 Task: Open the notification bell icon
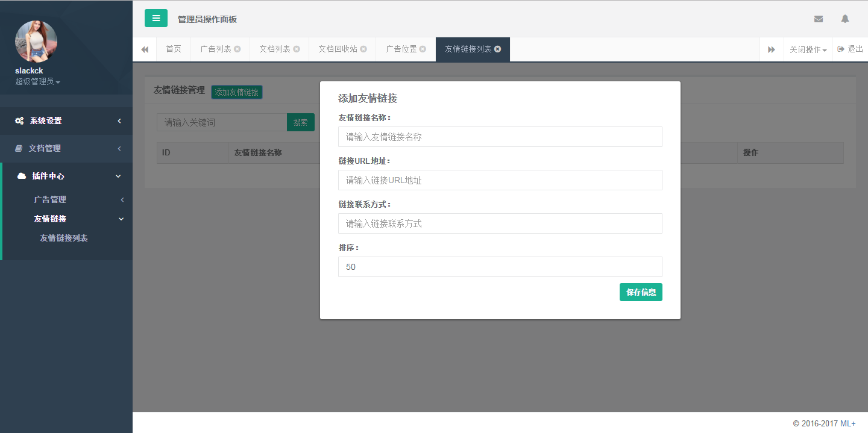[x=845, y=19]
